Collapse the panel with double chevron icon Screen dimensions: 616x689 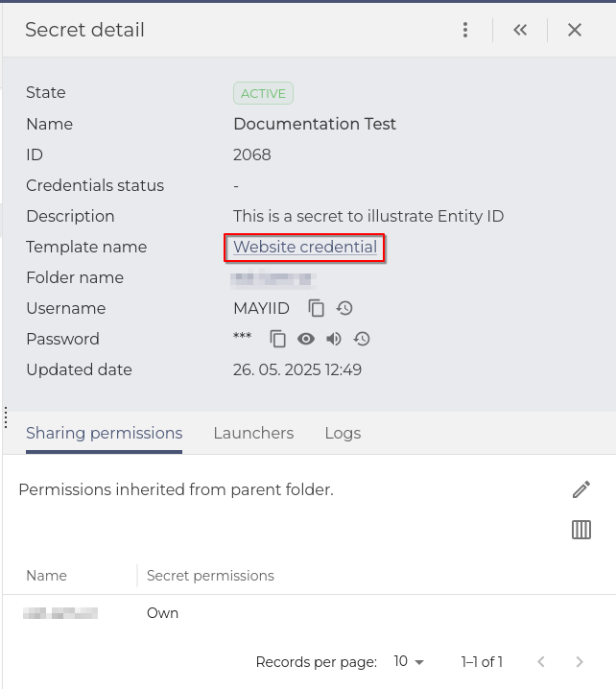click(x=520, y=30)
